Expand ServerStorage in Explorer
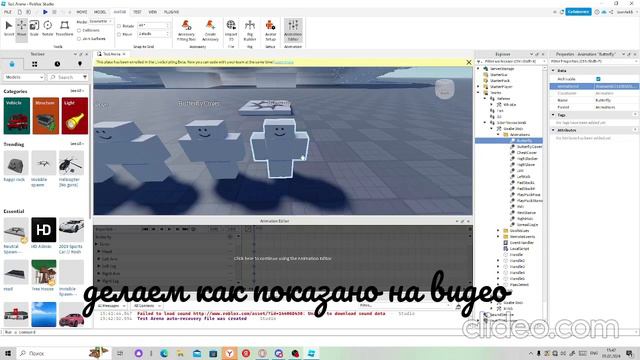 click(x=479, y=69)
